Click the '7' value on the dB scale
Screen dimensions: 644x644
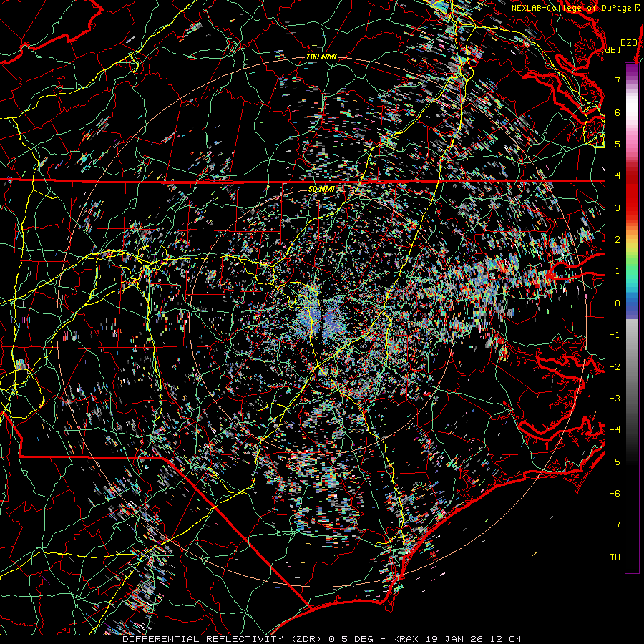618,80
